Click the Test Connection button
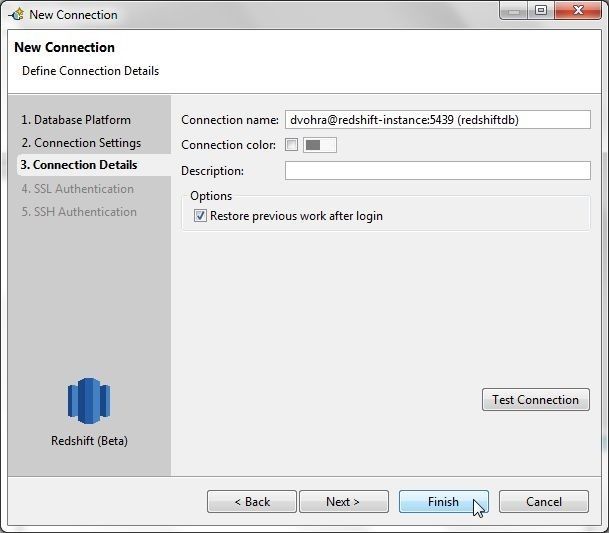609x533 pixels. (x=536, y=399)
